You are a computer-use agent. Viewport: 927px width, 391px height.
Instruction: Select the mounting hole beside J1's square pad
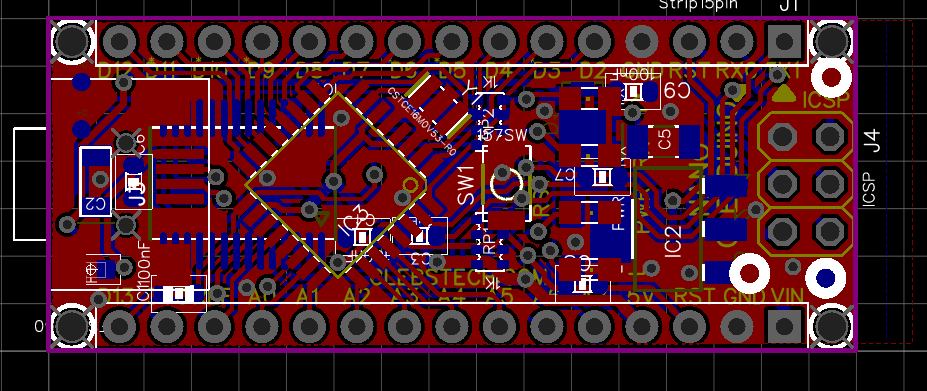click(x=831, y=41)
